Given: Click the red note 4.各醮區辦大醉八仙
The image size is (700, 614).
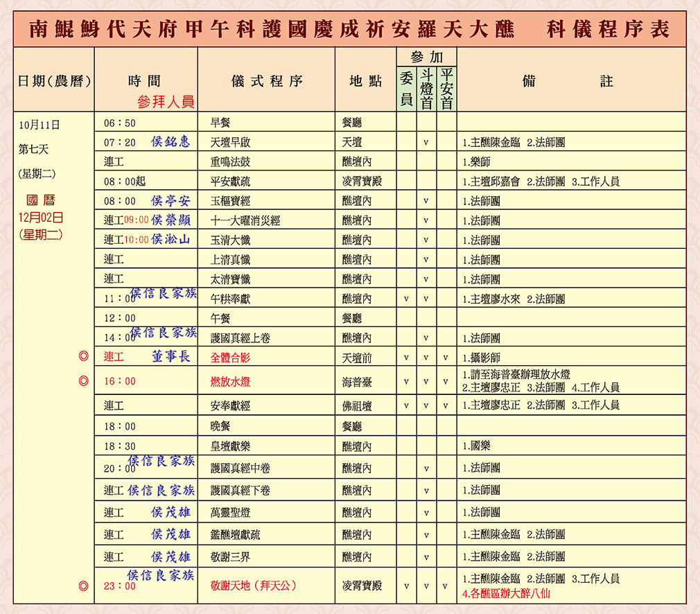Looking at the screenshot, I should coord(506,593).
